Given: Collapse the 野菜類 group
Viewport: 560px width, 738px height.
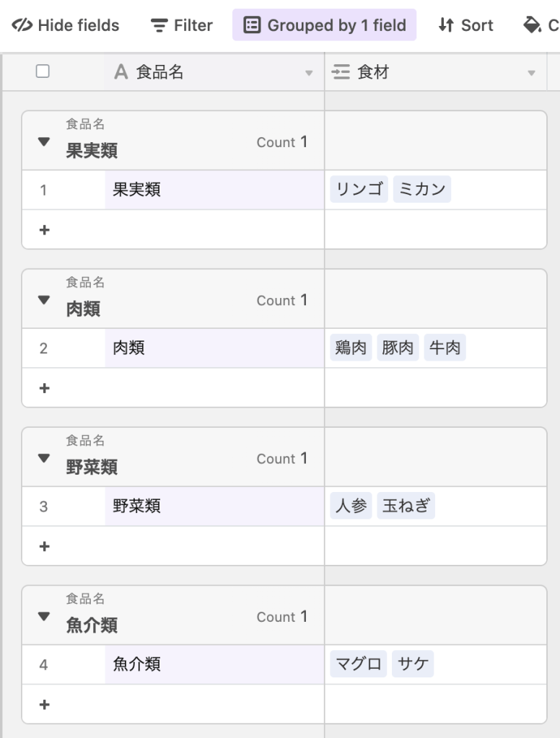Looking at the screenshot, I should point(44,458).
